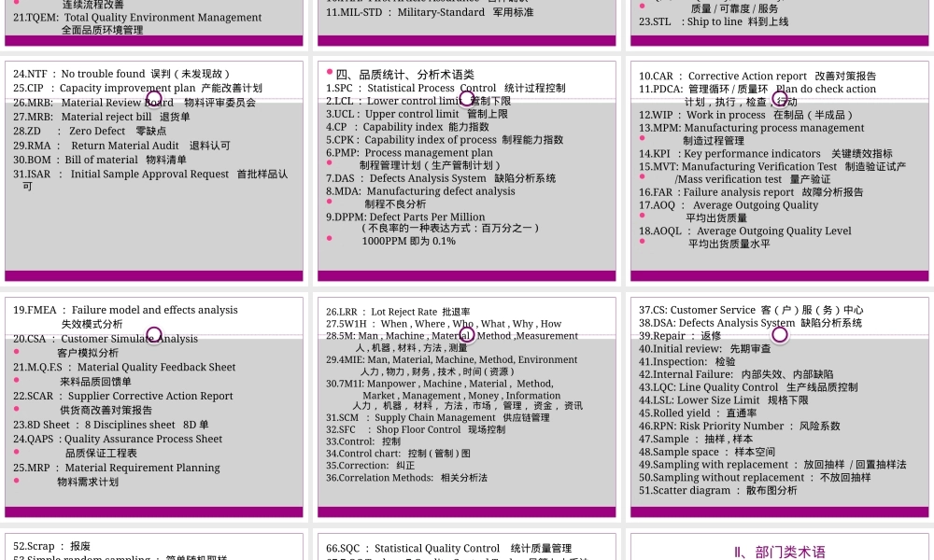Image resolution: width=934 pixels, height=560 pixels.
Task: Click the line '3.UCL : Upper control limit'
Action: tap(417, 114)
